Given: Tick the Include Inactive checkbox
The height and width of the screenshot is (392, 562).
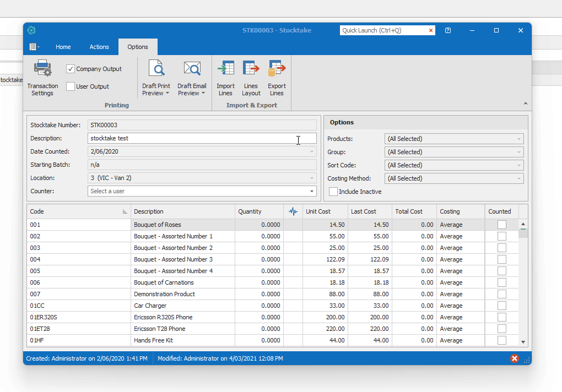Looking at the screenshot, I should [x=333, y=192].
